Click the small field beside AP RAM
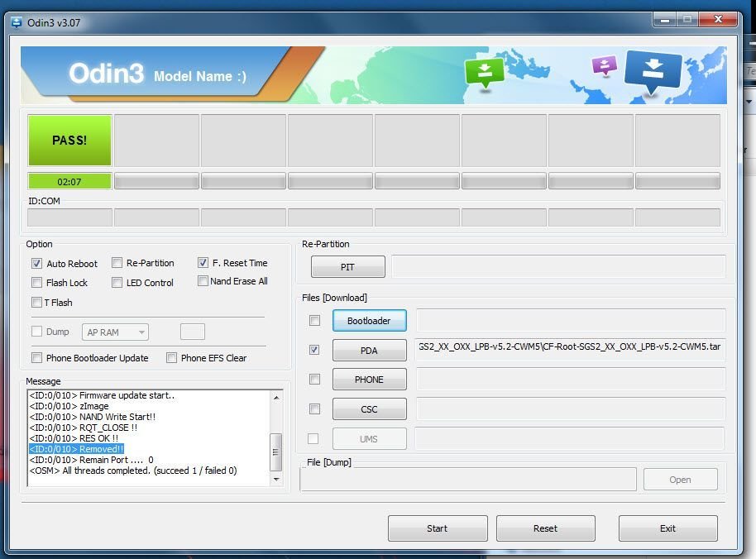 (193, 332)
